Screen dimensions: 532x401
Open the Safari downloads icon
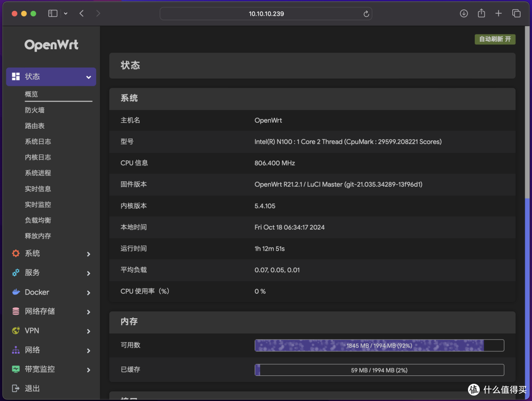(464, 14)
